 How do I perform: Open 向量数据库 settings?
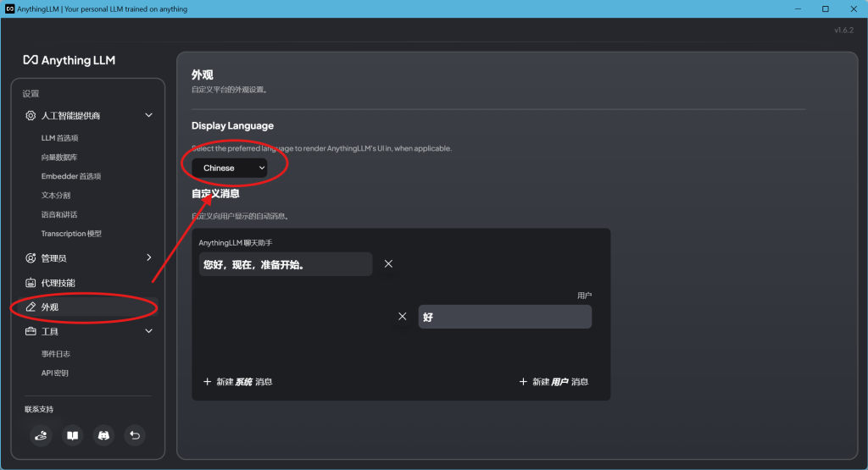click(59, 157)
